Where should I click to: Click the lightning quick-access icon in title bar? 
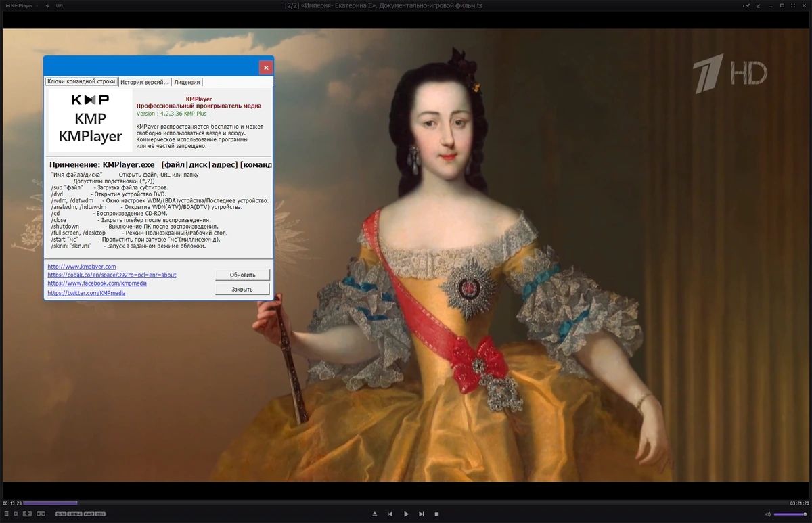point(47,5)
